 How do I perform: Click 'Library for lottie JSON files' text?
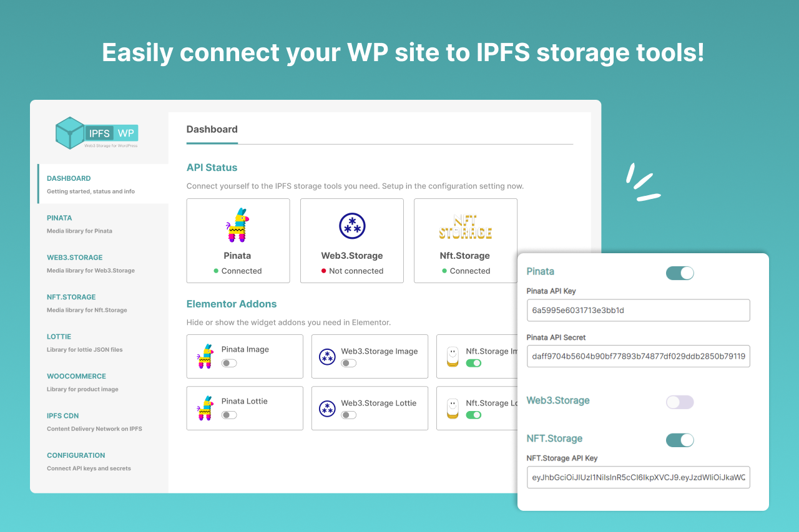click(x=85, y=350)
